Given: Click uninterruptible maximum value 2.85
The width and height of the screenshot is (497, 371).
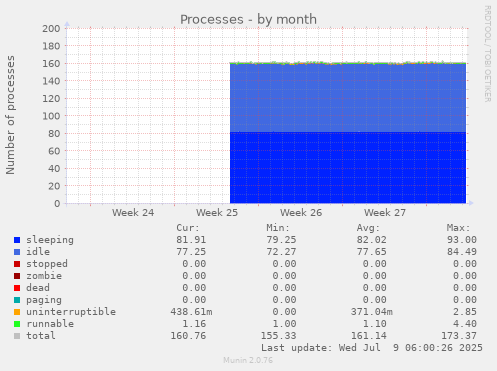Looking at the screenshot, I should (465, 312).
